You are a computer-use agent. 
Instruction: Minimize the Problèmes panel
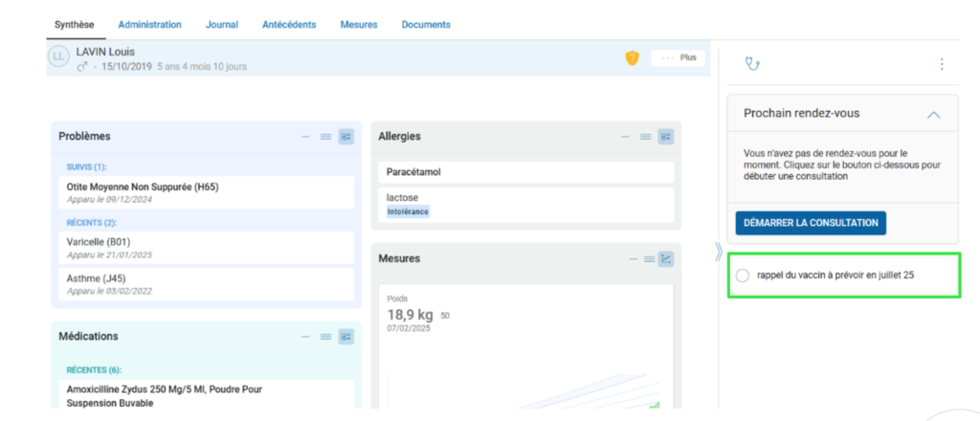[306, 137]
